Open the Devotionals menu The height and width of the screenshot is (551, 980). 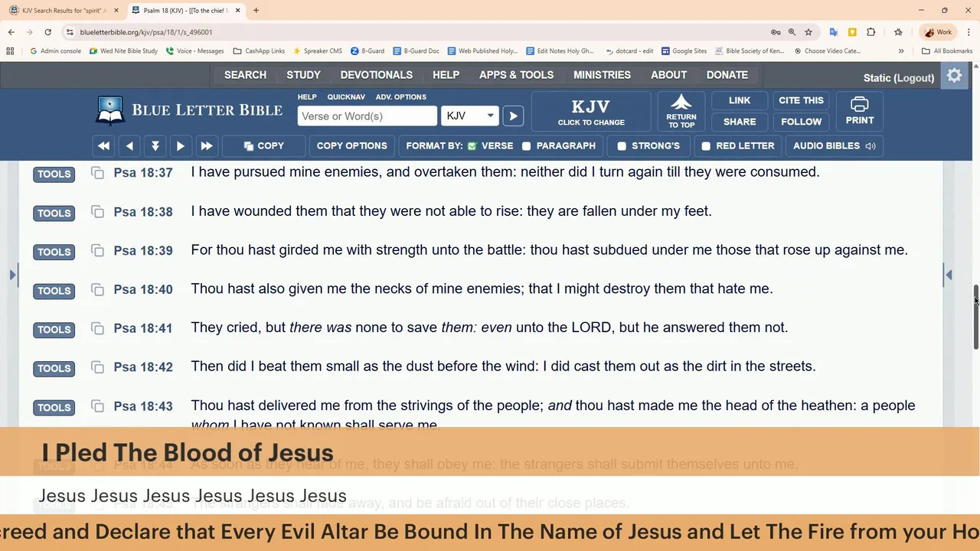point(376,75)
